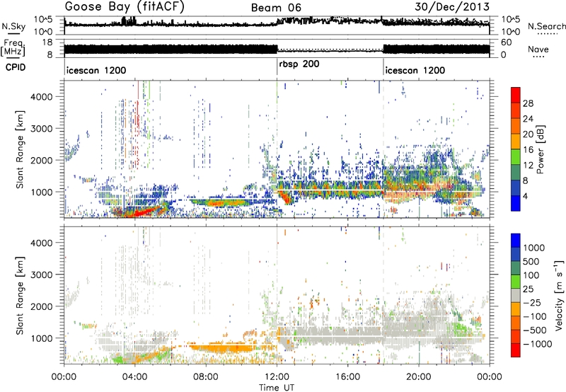Click the "28" label on Power colorbar
Image resolution: width=566 pixels, height=392 pixels.
[x=528, y=103]
